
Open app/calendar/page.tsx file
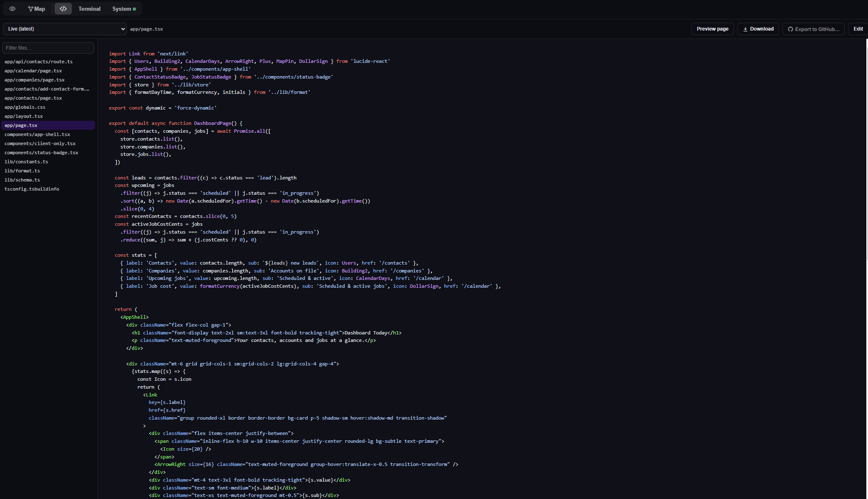click(48, 71)
